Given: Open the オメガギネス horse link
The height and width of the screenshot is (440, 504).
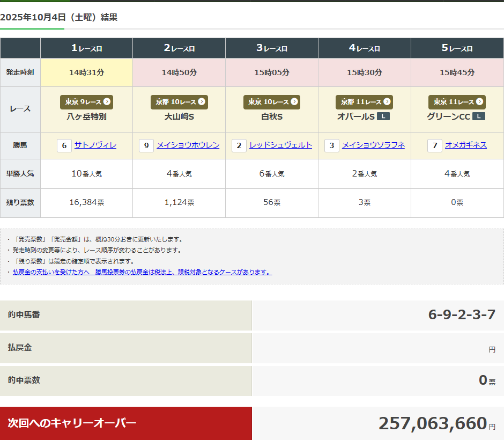Looking at the screenshot, I should tap(465, 145).
